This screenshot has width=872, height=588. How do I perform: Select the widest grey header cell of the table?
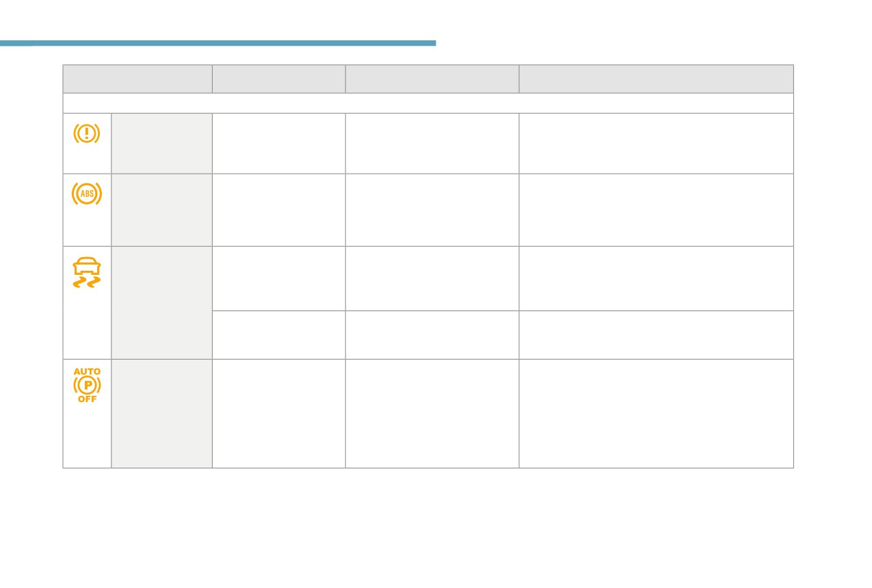click(656, 79)
